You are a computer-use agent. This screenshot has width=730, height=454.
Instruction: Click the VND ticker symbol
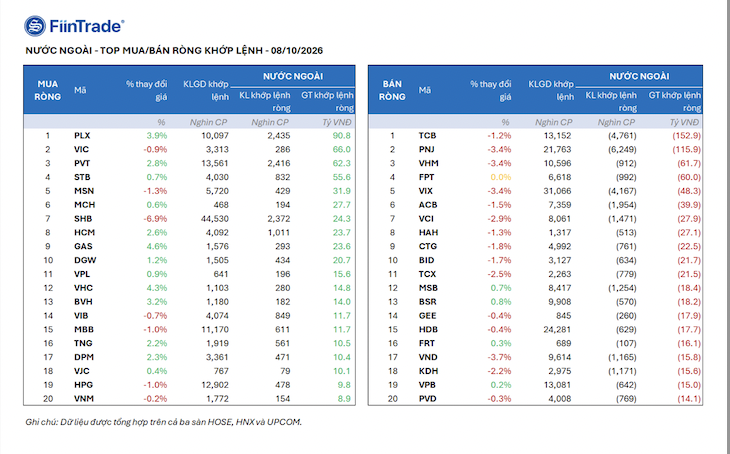pos(428,357)
